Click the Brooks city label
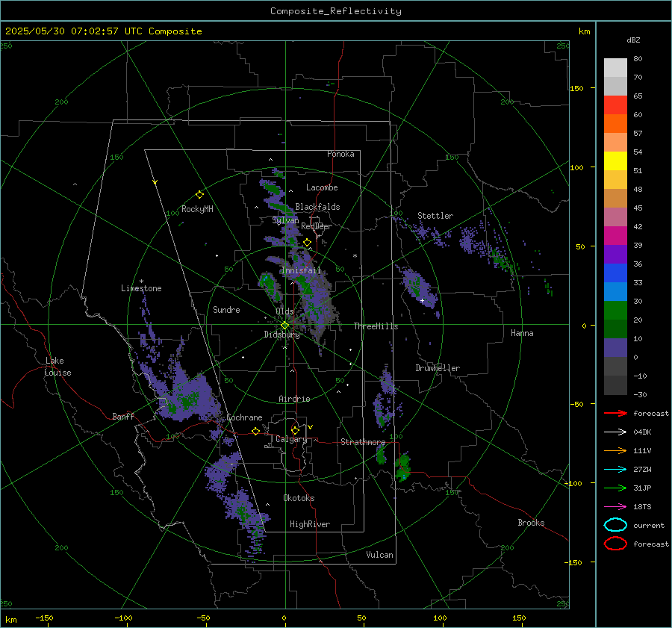Image resolution: width=672 pixels, height=628 pixels. click(x=531, y=523)
